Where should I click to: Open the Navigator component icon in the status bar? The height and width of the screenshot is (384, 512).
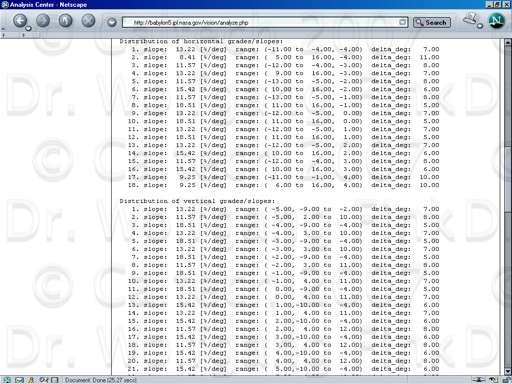click(7, 380)
